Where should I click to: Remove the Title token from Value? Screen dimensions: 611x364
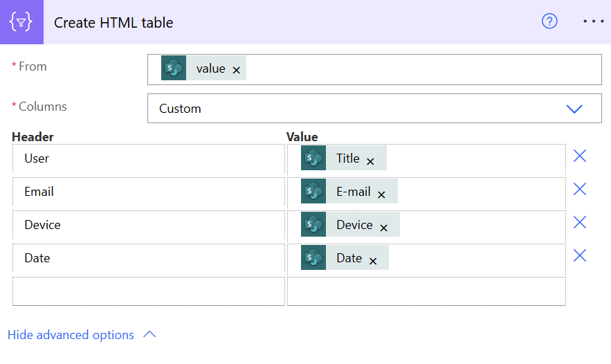370,161
